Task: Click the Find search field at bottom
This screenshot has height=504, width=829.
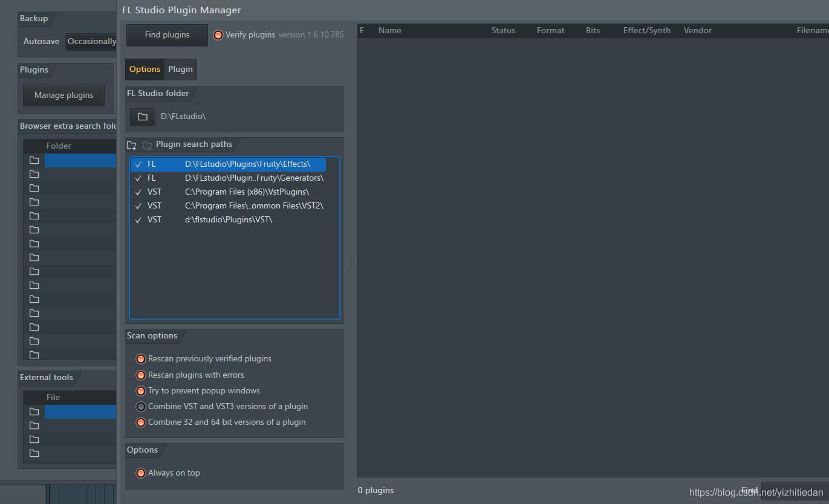Action: (795, 491)
